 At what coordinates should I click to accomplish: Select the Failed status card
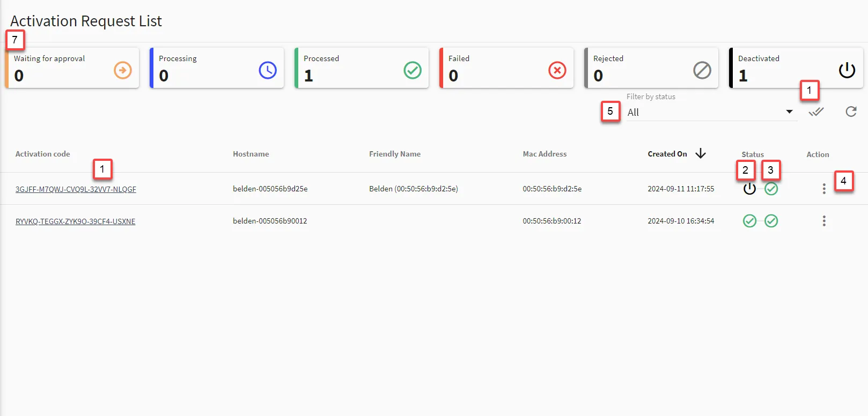point(506,68)
